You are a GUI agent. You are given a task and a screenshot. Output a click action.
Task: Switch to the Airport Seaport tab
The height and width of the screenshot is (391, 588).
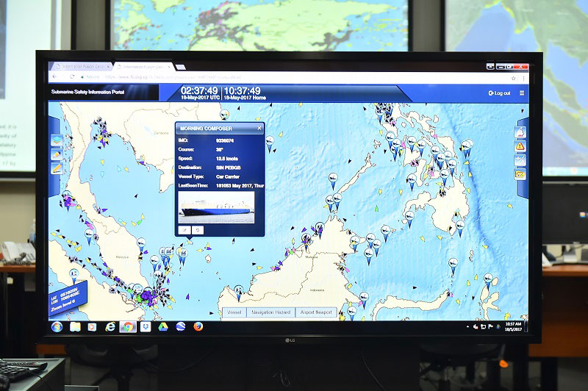point(316,312)
